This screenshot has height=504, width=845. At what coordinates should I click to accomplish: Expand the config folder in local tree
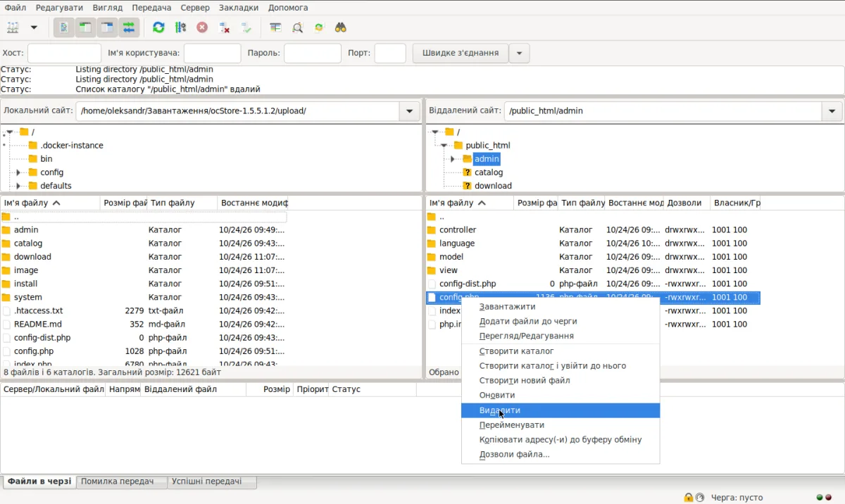pos(19,172)
